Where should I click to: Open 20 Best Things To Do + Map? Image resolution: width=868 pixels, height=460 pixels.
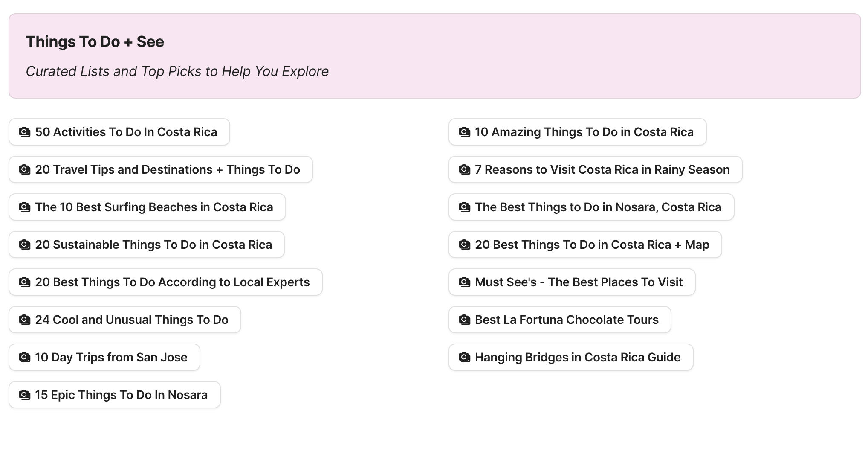click(x=592, y=245)
